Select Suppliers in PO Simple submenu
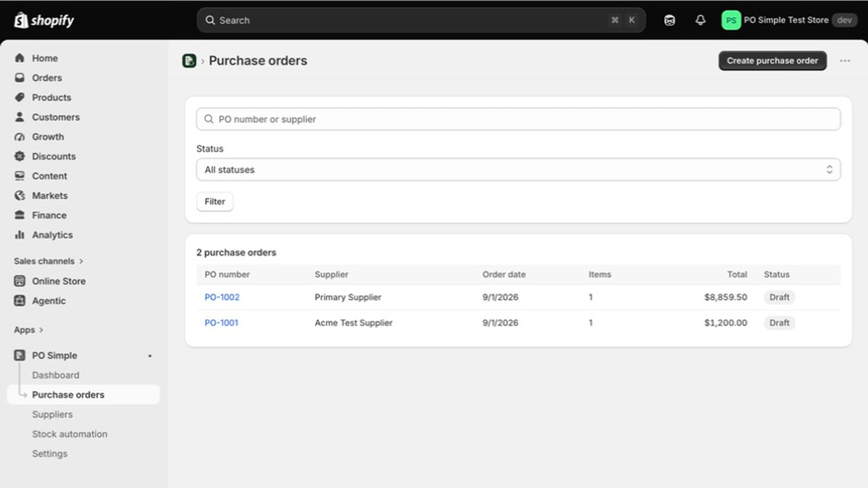Viewport: 868px width, 488px height. [x=52, y=414]
